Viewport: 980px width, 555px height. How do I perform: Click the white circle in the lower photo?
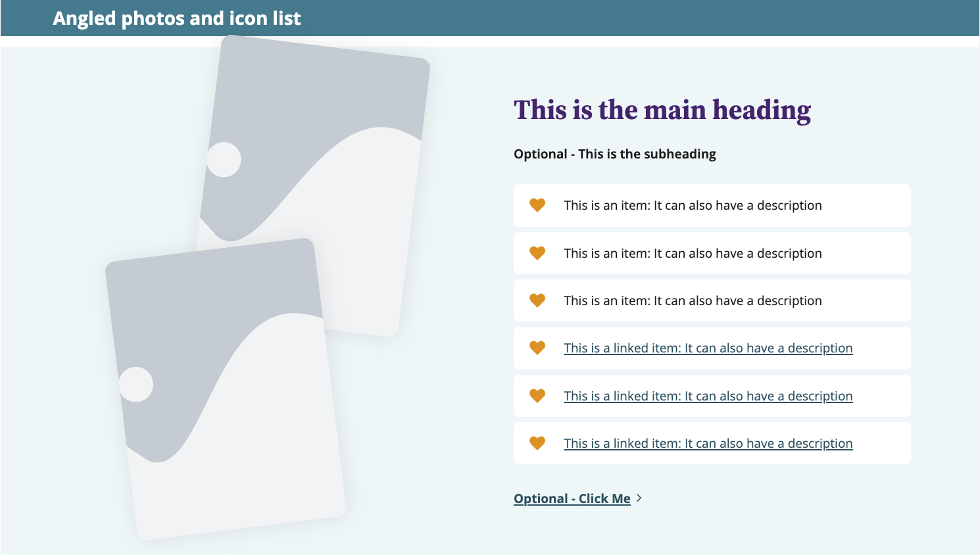136,384
